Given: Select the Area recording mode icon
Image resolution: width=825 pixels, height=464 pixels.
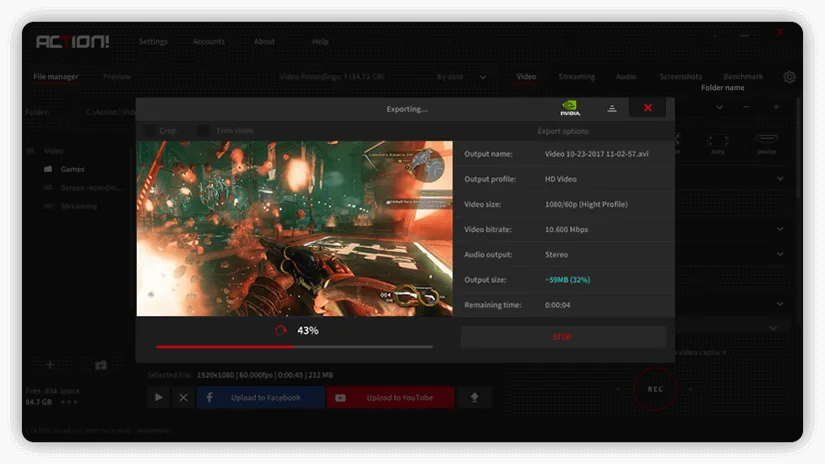Looking at the screenshot, I should tap(718, 143).
